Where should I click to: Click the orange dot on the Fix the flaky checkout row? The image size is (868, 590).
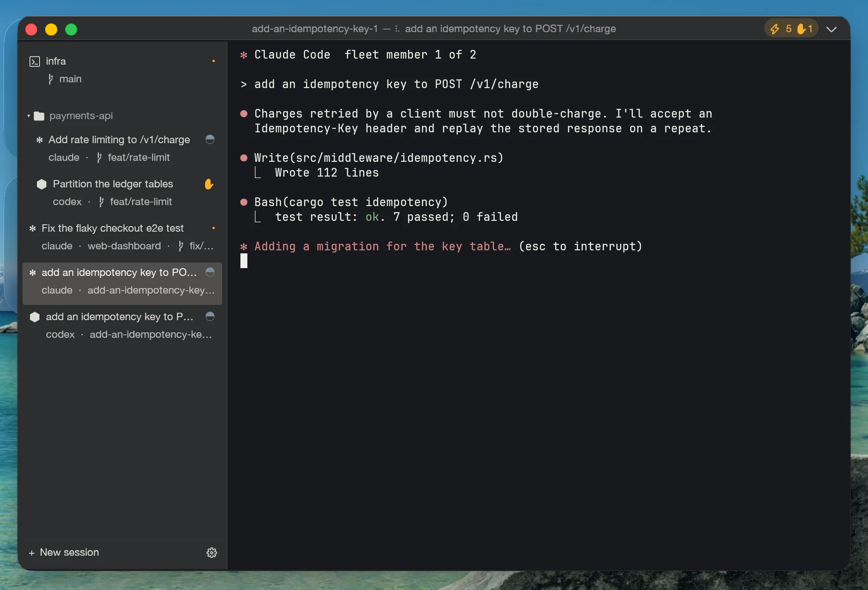[214, 228]
